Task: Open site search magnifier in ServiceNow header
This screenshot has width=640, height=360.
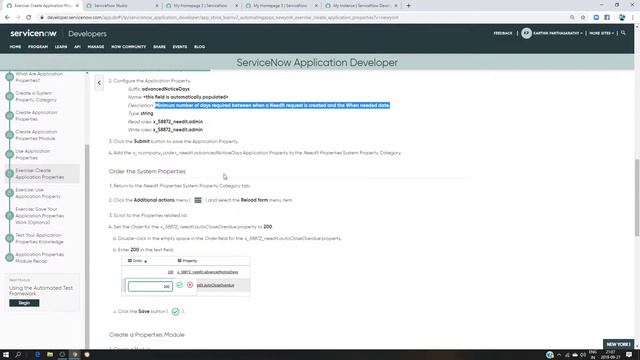Action: pos(623,33)
